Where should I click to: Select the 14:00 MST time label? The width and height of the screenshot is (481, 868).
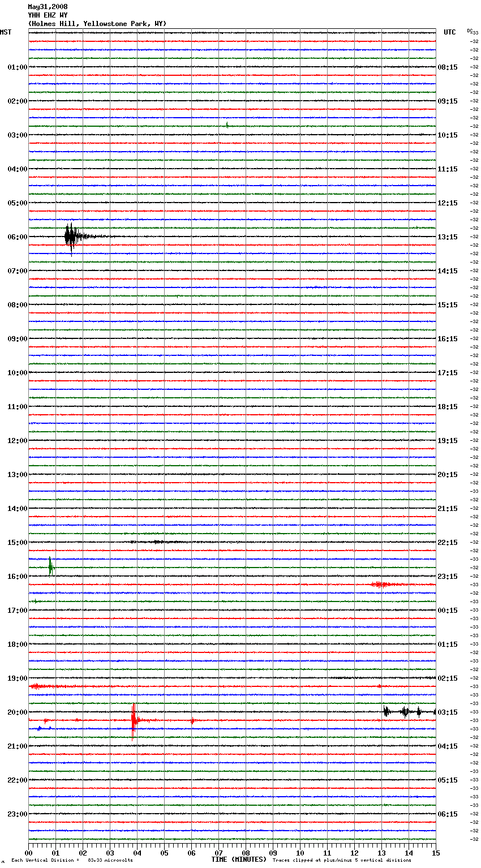18,509
